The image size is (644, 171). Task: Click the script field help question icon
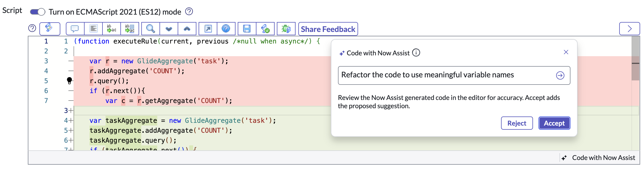32,28
